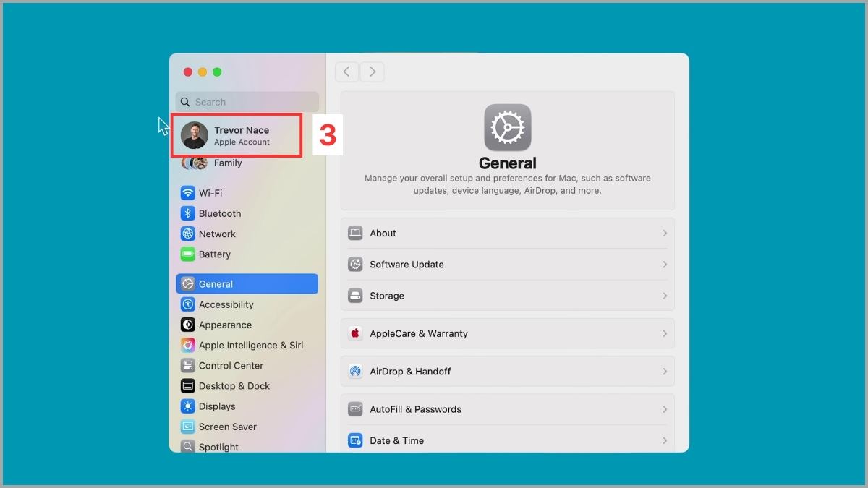
Task: Click the About row laptop icon
Action: (355, 233)
